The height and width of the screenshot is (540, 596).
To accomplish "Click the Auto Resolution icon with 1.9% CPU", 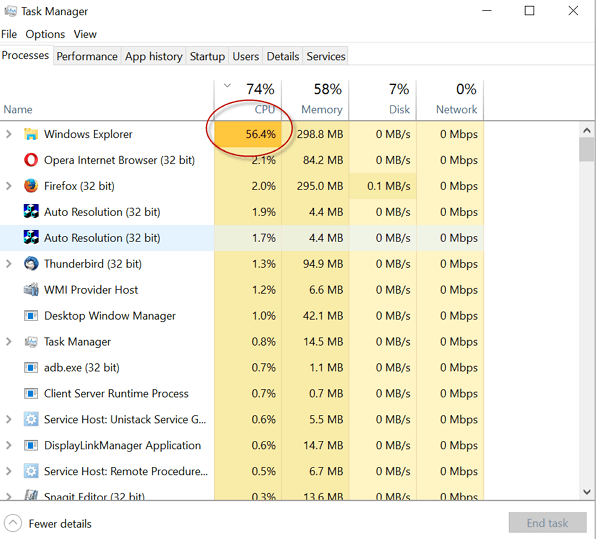I will coord(31,212).
